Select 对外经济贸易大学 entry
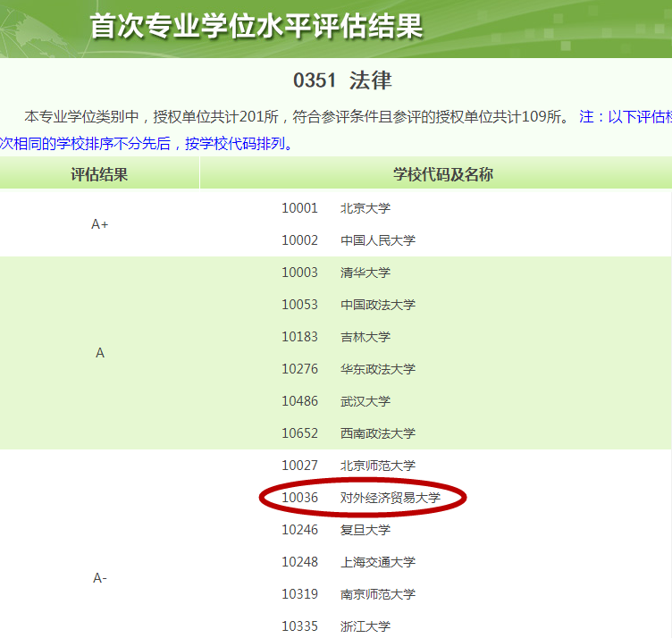The width and height of the screenshot is (672, 638). 391,498
